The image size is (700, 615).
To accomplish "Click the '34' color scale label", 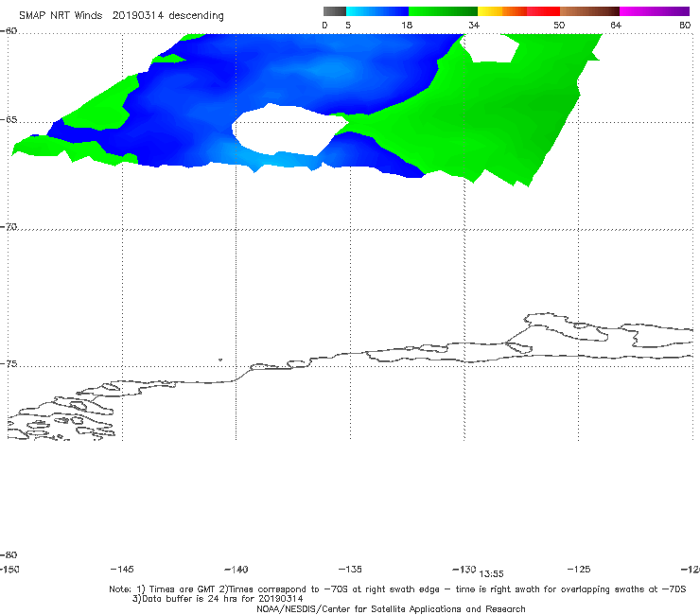I will click(474, 26).
